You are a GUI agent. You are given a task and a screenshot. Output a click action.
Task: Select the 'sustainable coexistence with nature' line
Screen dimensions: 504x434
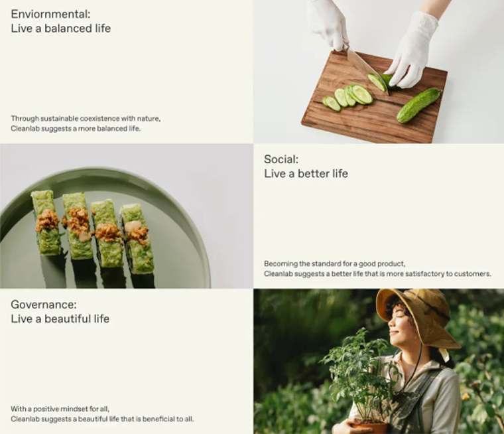pyautogui.click(x=86, y=118)
